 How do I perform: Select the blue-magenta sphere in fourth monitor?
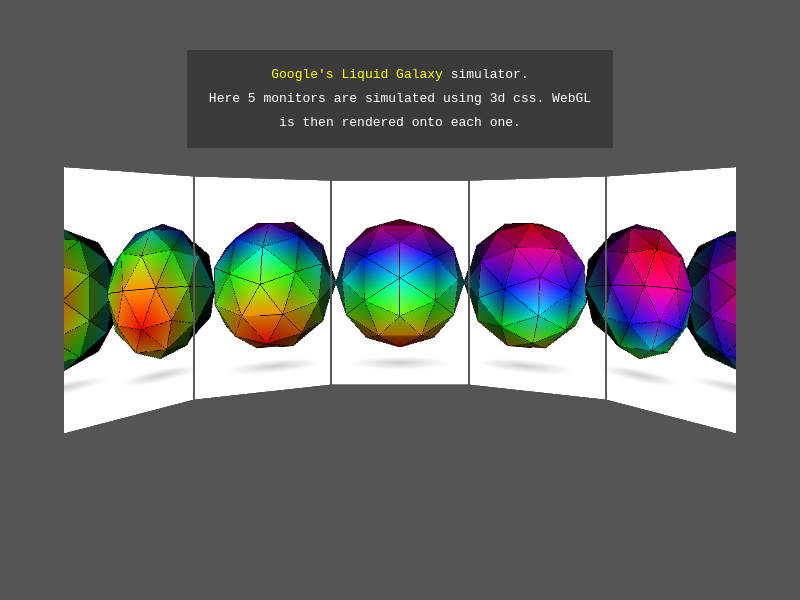530,285
